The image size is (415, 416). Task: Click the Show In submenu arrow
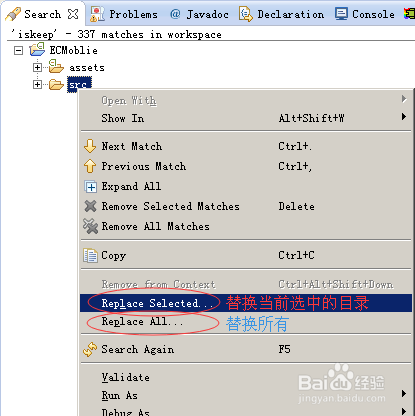coord(404,117)
